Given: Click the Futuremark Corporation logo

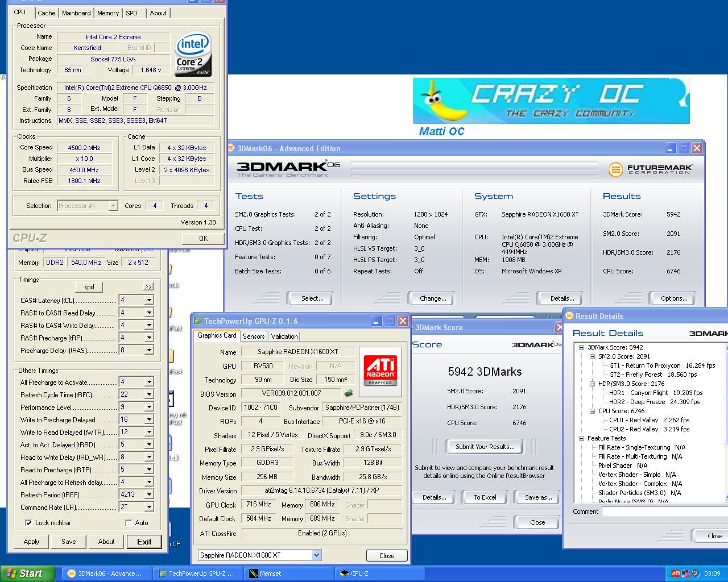Looking at the screenshot, I should [x=650, y=169].
